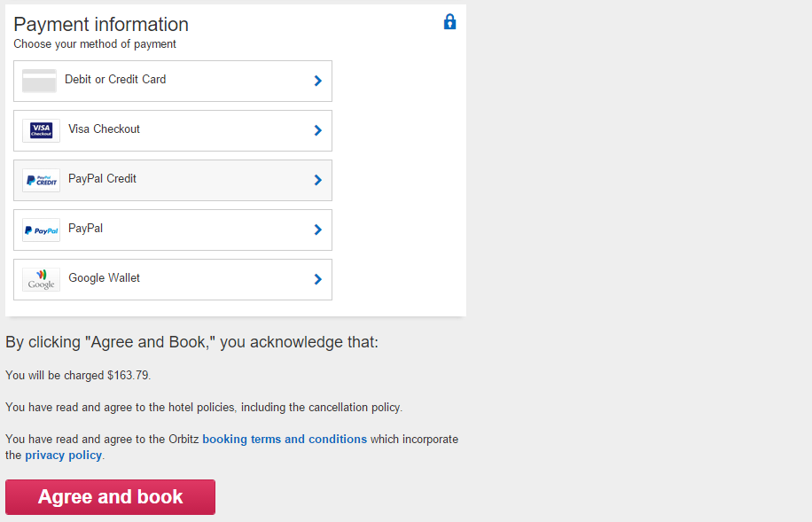Expand the PayPal Credit chevron arrow
Screen dimensions: 812x522
click(318, 180)
